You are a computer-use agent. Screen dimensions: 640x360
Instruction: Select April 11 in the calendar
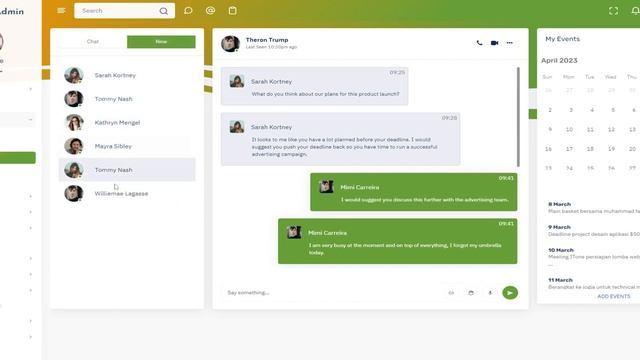pos(590,129)
